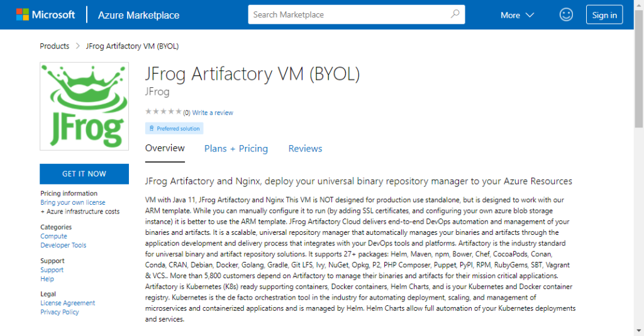644x336 pixels.
Task: Click in the Search Marketplace field
Action: coord(349,14)
